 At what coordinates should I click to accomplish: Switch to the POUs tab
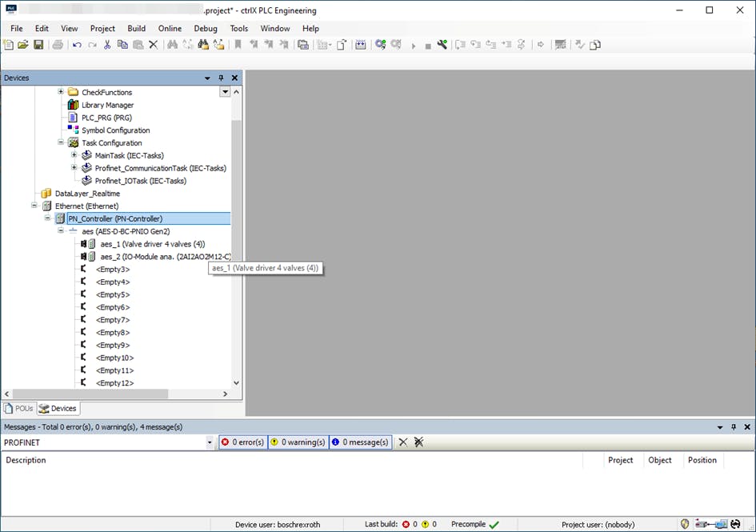point(19,408)
